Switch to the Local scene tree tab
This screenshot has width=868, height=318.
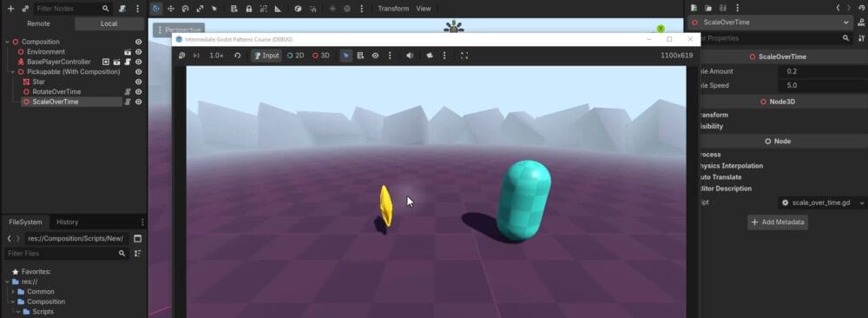click(x=109, y=23)
